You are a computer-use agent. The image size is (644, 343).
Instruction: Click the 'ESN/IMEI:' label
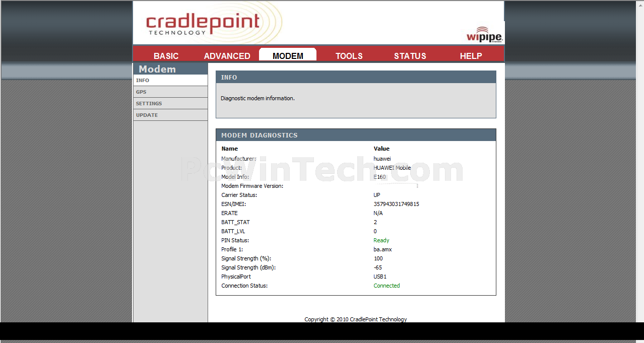coord(233,204)
